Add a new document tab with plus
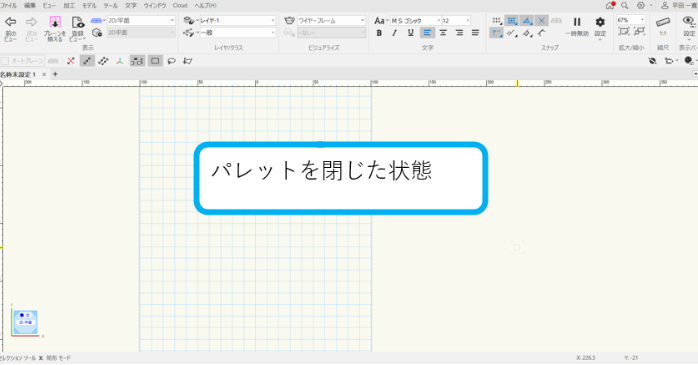698x365 pixels. click(55, 74)
